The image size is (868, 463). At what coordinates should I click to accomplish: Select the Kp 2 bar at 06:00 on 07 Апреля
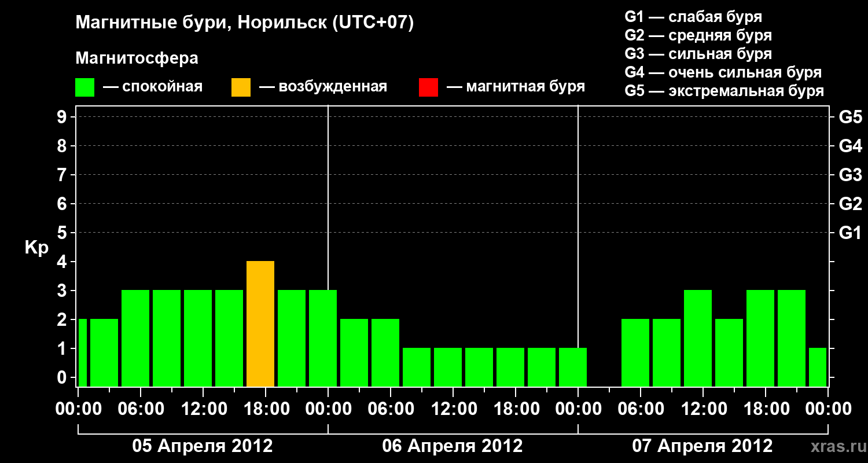635,352
